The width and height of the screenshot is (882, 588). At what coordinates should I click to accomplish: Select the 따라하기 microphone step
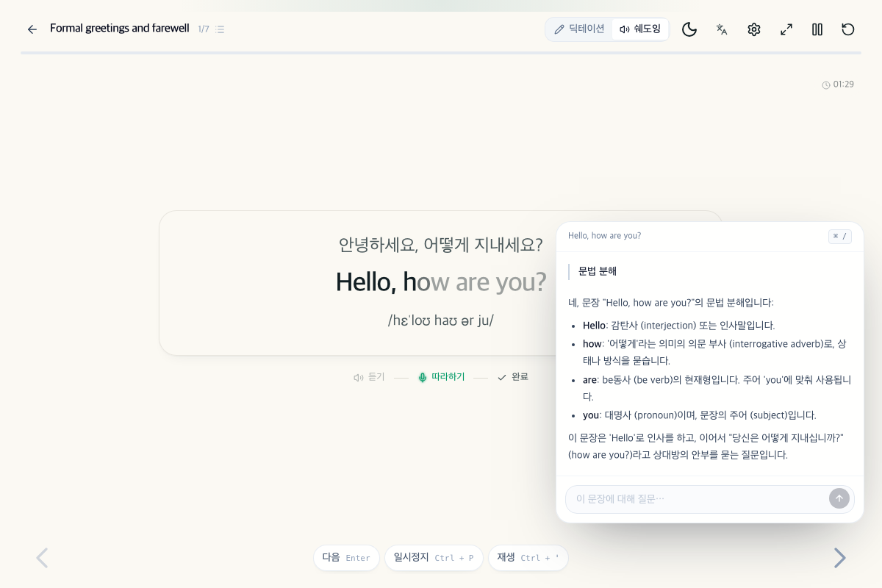(442, 377)
